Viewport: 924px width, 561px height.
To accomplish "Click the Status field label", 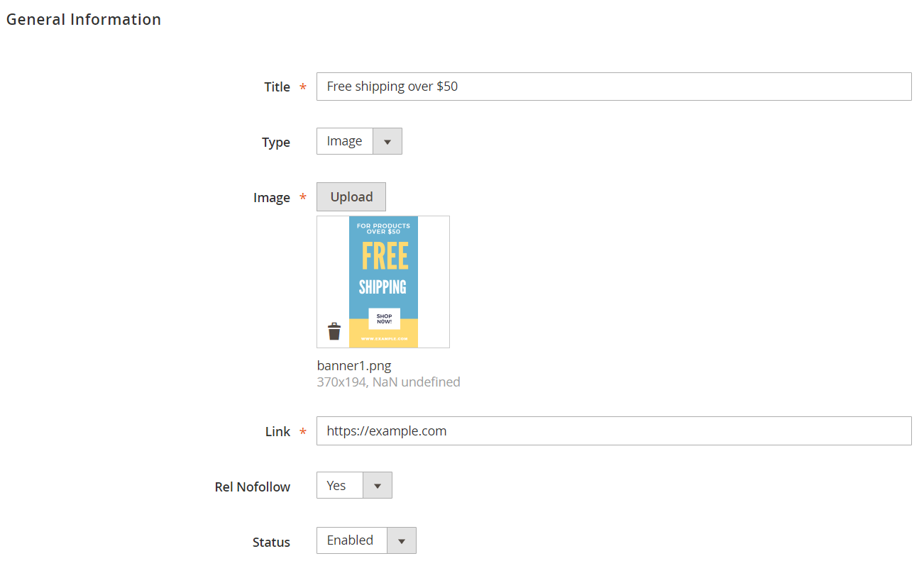I will [271, 543].
